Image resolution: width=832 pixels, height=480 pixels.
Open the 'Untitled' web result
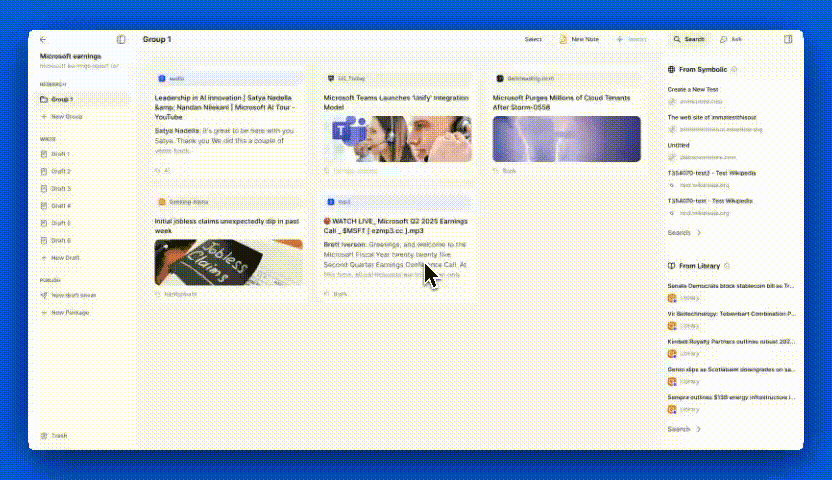679,145
